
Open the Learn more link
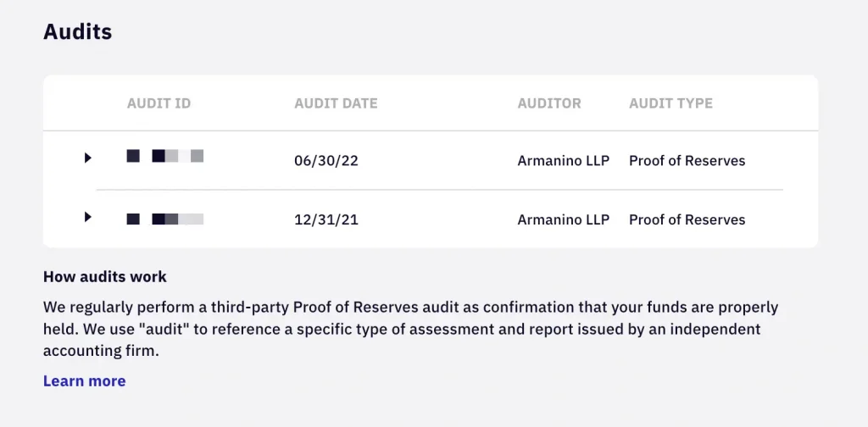(x=84, y=381)
